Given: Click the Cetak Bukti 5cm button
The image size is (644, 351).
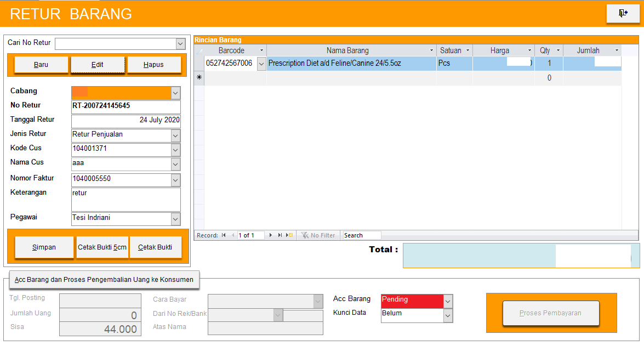Looking at the screenshot, I should pyautogui.click(x=102, y=247).
